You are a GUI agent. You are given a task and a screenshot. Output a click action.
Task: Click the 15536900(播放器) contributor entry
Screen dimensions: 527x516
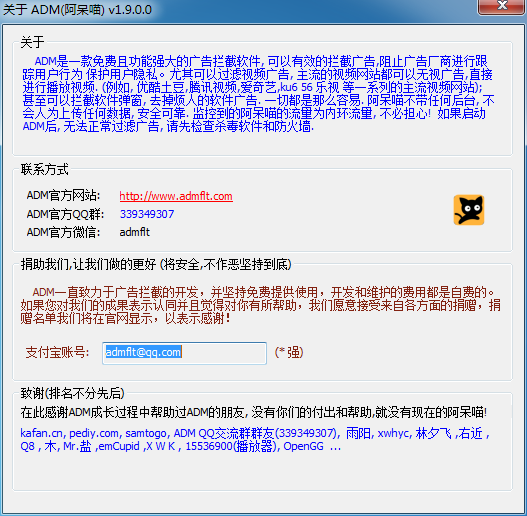[x=232, y=446]
